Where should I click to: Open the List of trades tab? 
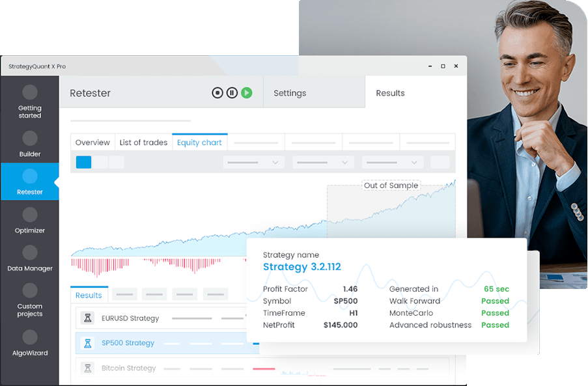[144, 143]
